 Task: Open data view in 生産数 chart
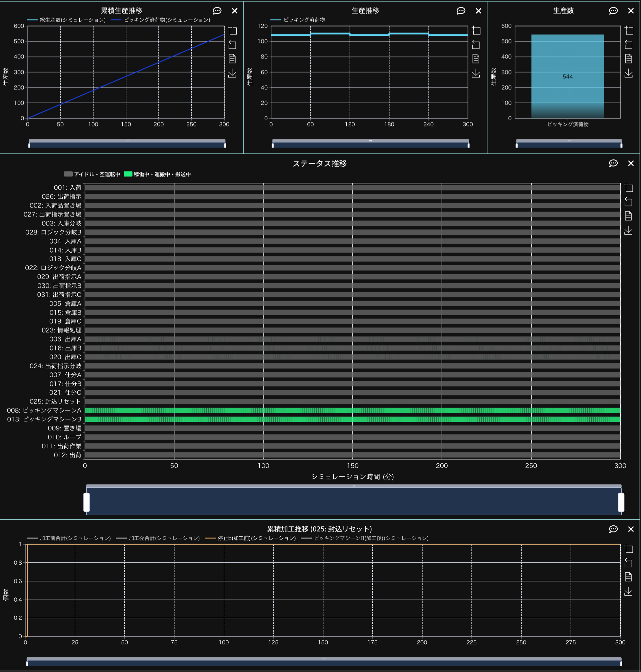click(x=628, y=59)
